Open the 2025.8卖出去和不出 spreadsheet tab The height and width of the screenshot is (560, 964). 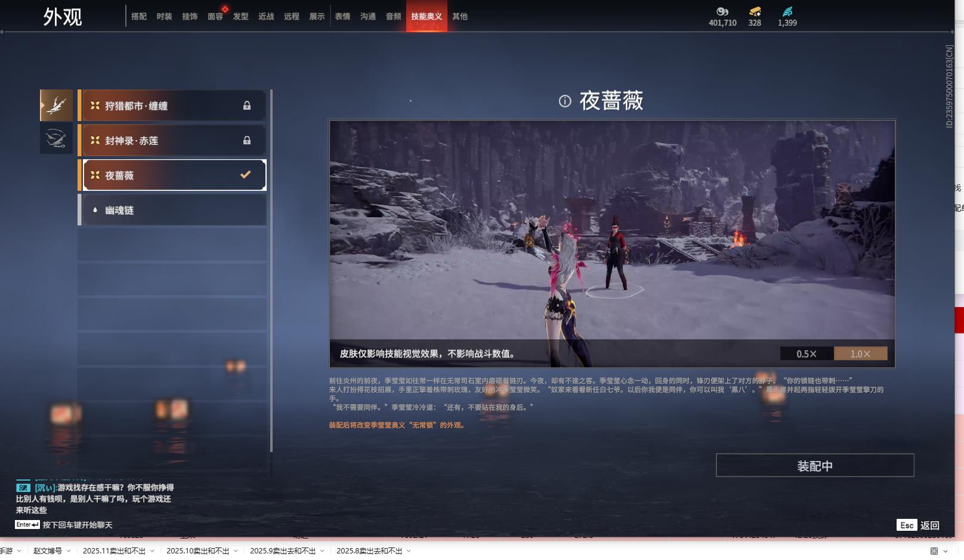[x=369, y=551]
